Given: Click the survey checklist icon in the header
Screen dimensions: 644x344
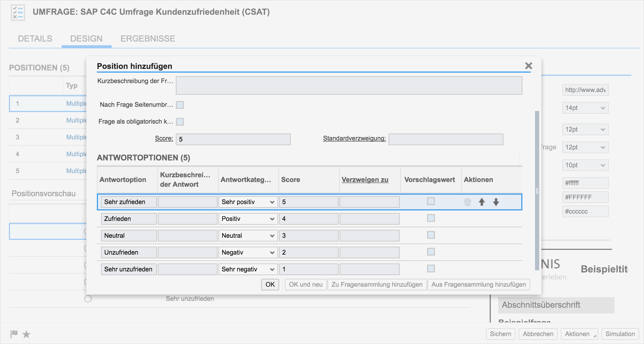Looking at the screenshot, I should pyautogui.click(x=17, y=12).
